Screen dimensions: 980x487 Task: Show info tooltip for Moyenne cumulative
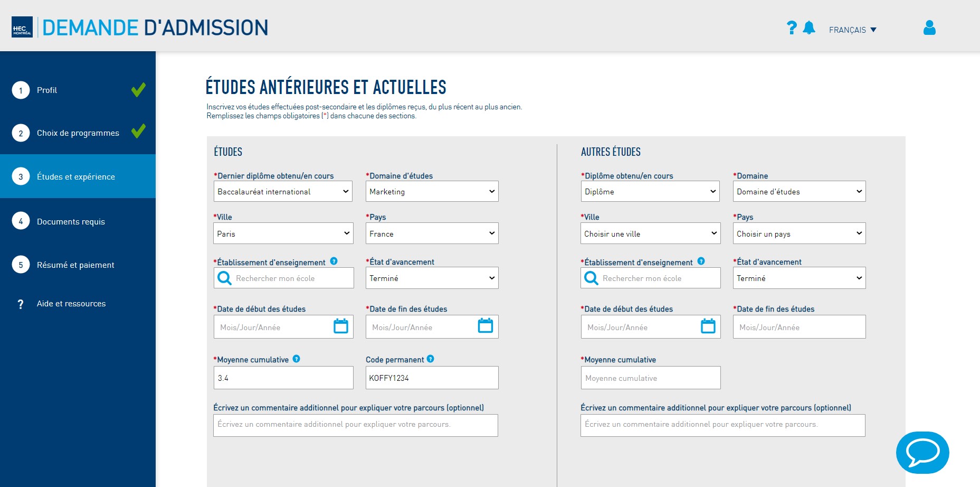[297, 359]
